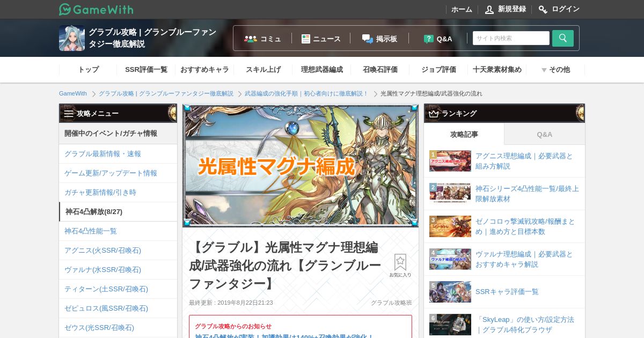Click ヴァルナ理想編成 ranking text link

tap(524, 259)
